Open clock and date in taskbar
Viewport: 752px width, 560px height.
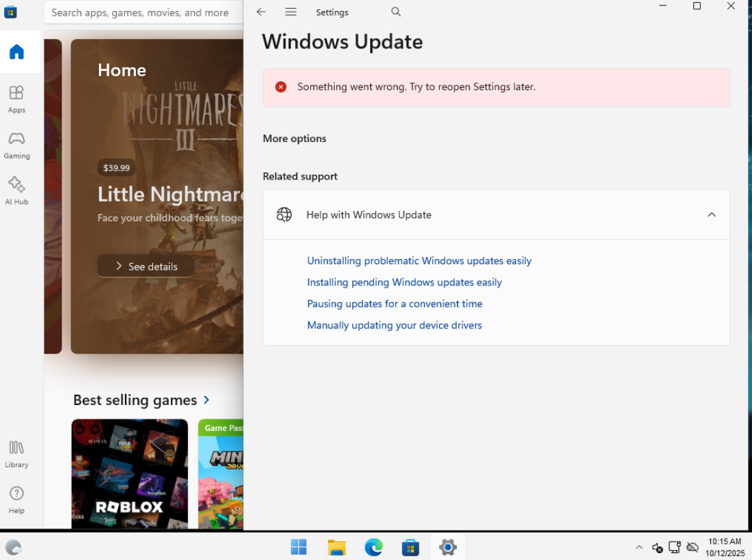coord(725,547)
